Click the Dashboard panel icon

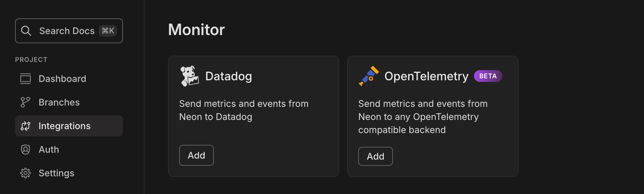25,78
